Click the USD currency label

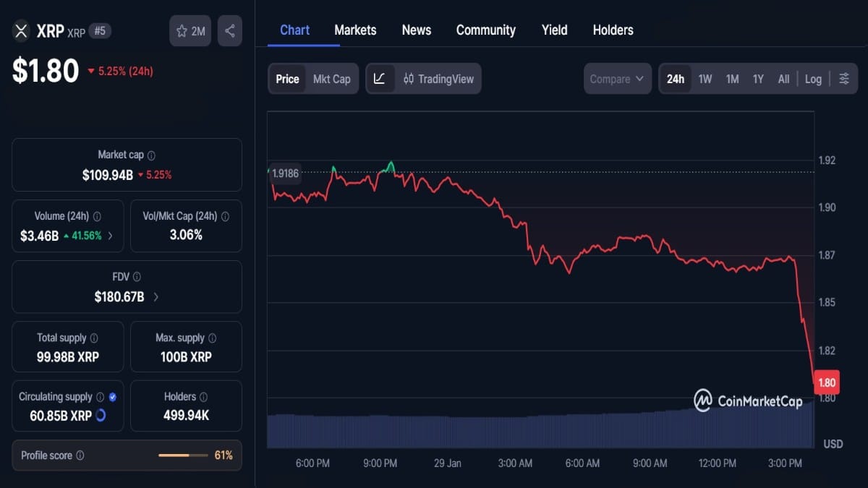coord(833,443)
